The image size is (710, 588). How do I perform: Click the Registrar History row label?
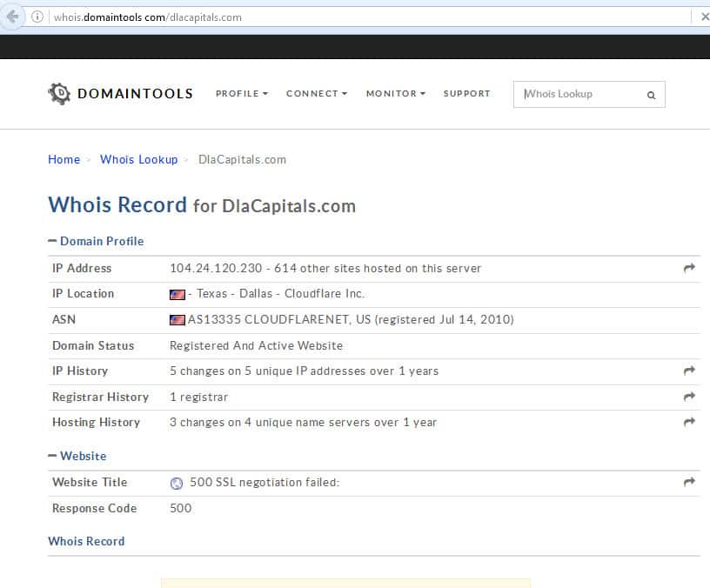pyautogui.click(x=101, y=397)
